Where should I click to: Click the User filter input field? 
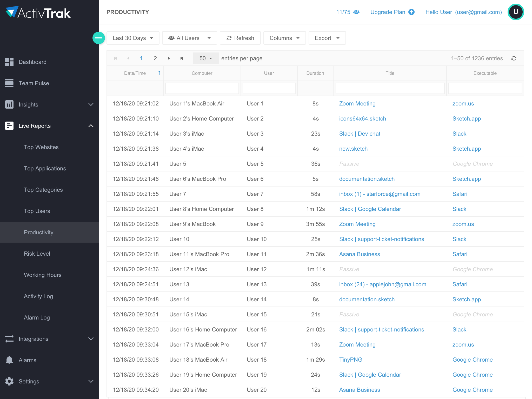(x=269, y=88)
